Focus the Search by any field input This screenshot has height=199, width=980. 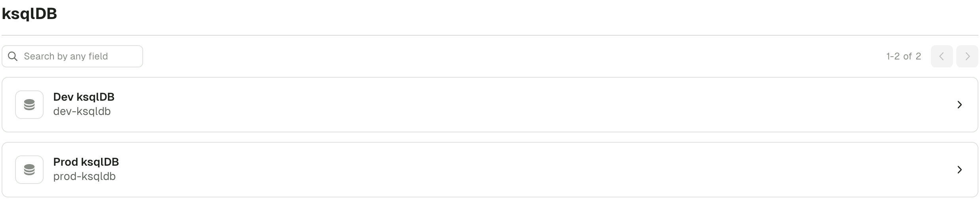click(x=72, y=56)
